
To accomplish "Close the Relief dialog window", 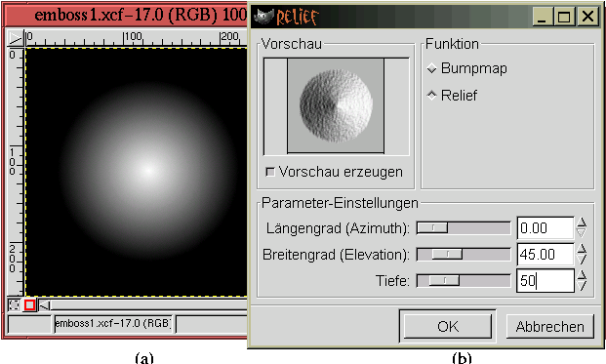I will coord(587,17).
